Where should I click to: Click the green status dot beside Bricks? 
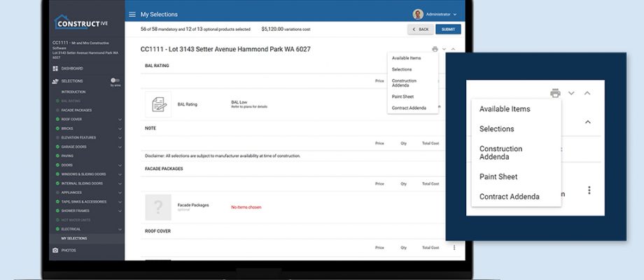(57, 129)
